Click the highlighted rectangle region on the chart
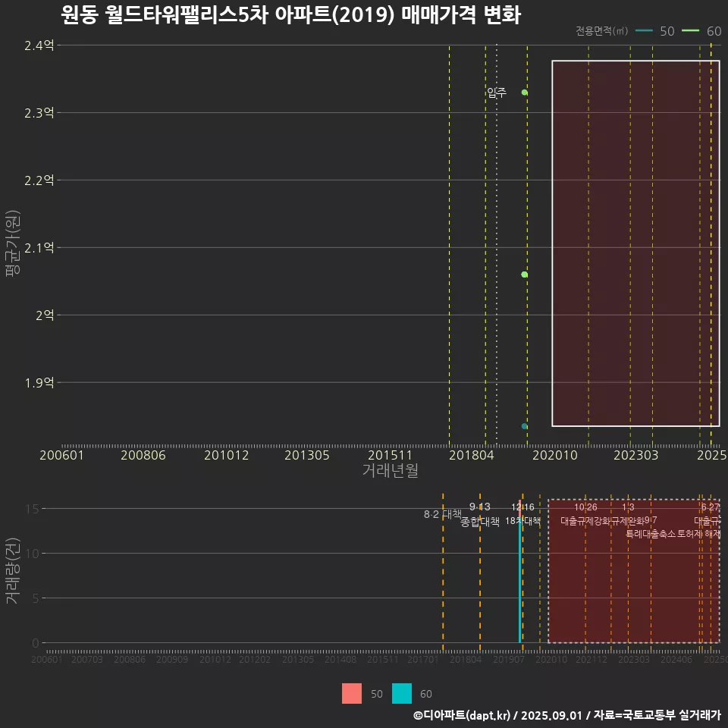728x728 pixels. click(x=635, y=243)
